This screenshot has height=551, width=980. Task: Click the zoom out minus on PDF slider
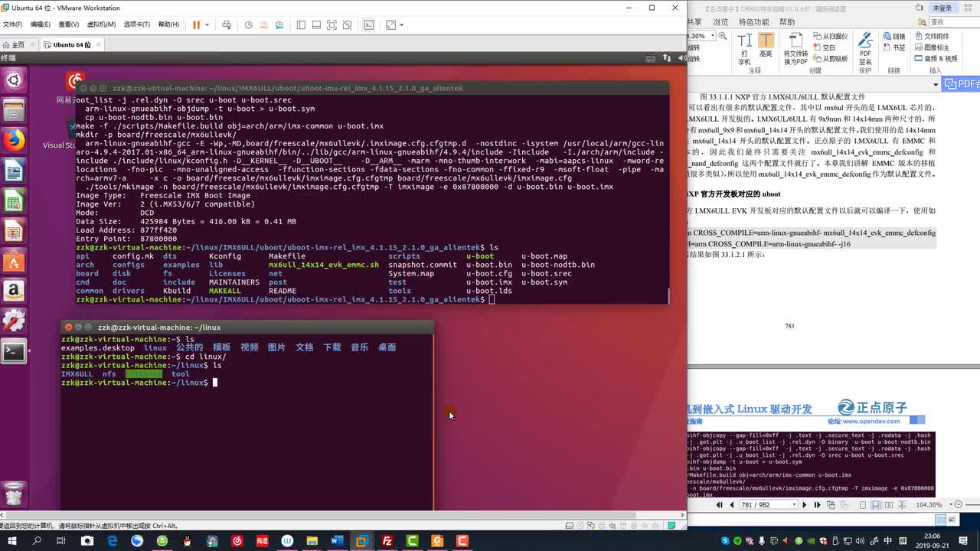point(957,505)
